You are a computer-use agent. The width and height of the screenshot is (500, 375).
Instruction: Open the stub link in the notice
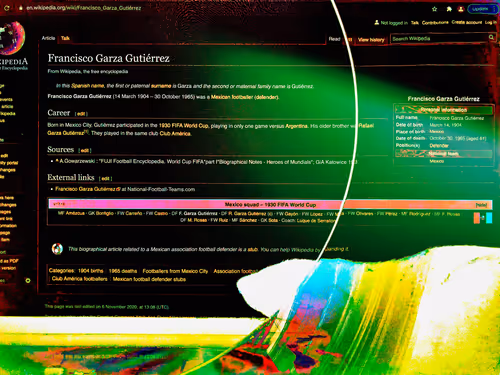coord(252,249)
